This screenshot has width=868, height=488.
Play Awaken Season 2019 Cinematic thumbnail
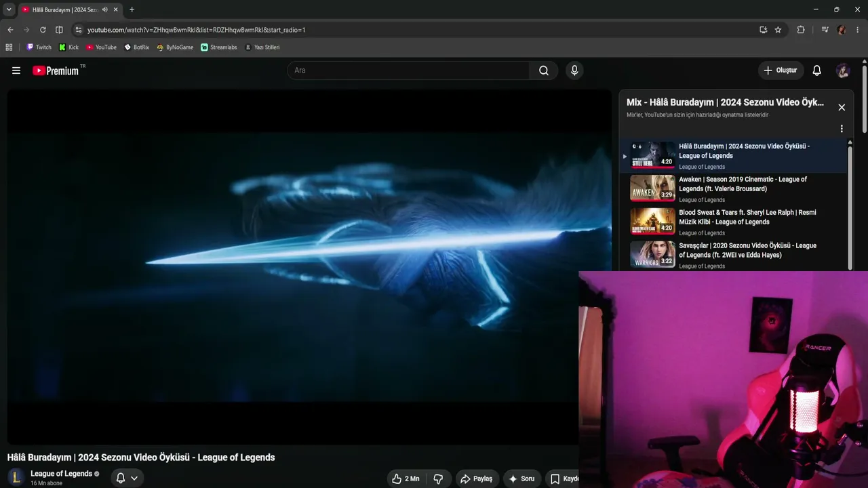coord(652,188)
